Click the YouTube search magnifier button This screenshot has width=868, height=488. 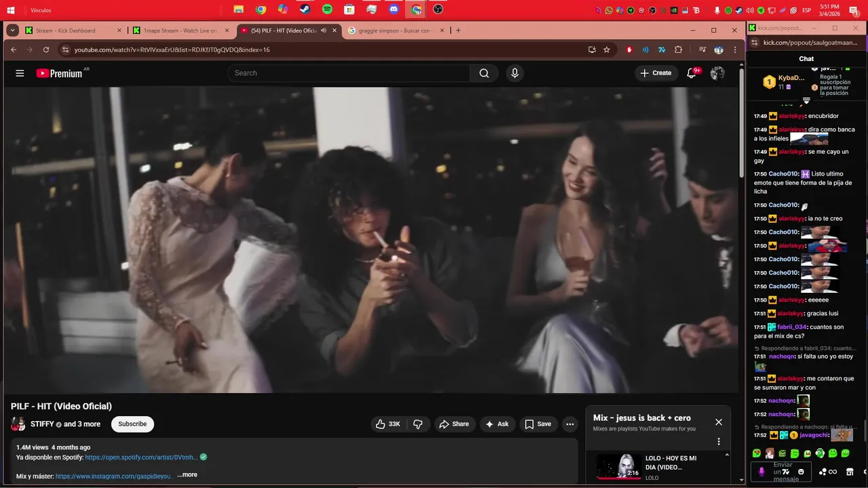pos(484,73)
